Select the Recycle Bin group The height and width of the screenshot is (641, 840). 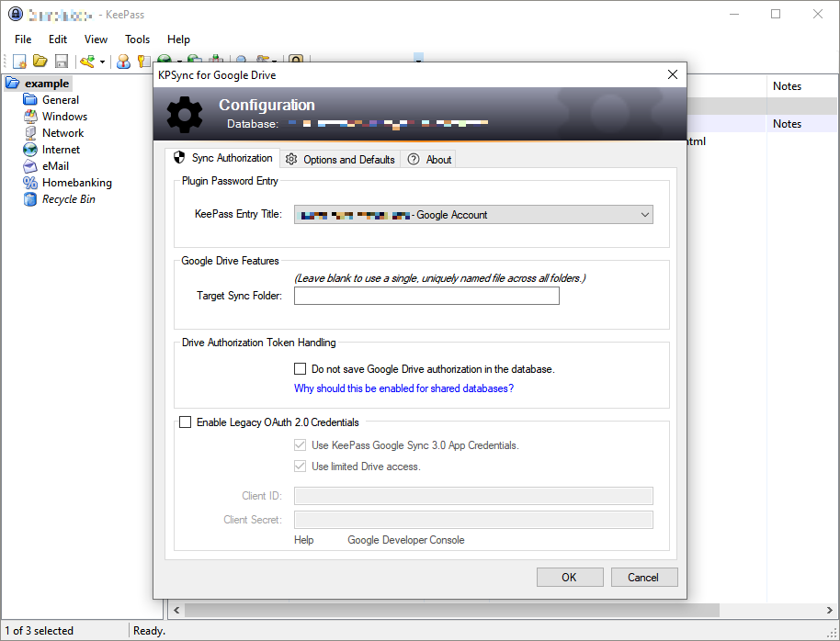click(69, 199)
